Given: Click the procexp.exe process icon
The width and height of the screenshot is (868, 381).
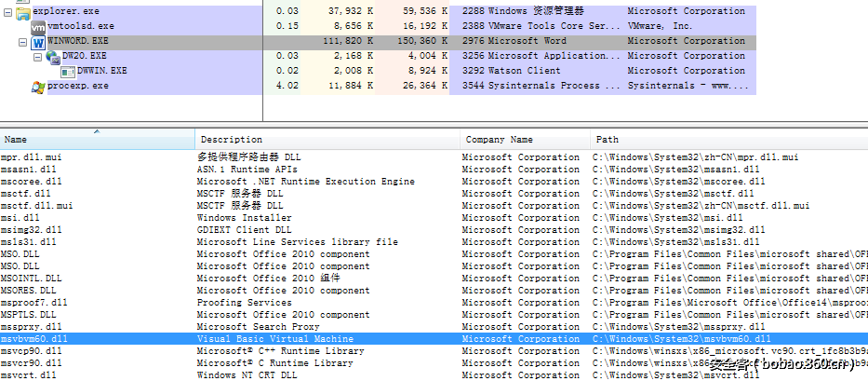Looking at the screenshot, I should pyautogui.click(x=38, y=87).
